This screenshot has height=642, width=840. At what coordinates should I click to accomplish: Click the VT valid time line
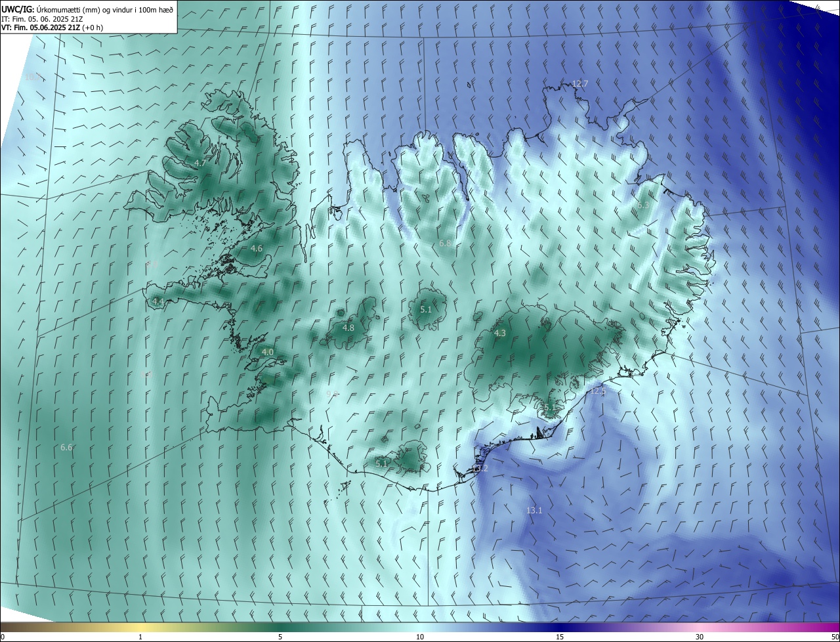pyautogui.click(x=52, y=28)
